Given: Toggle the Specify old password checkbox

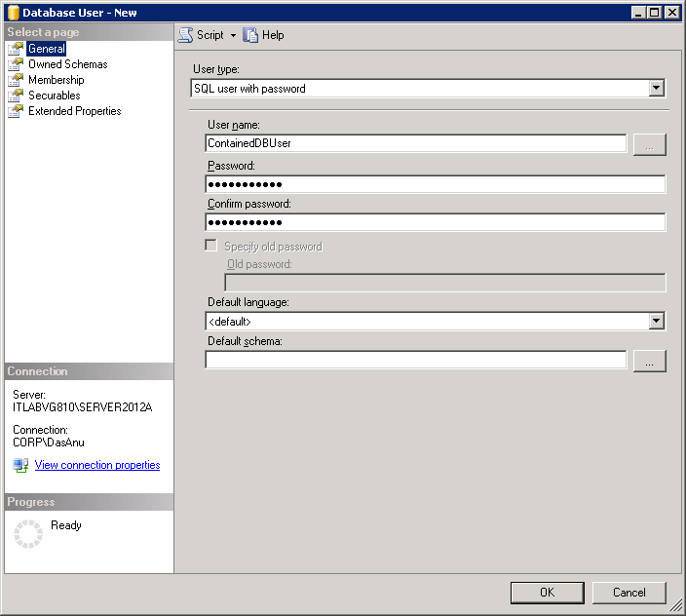Looking at the screenshot, I should click(210, 247).
